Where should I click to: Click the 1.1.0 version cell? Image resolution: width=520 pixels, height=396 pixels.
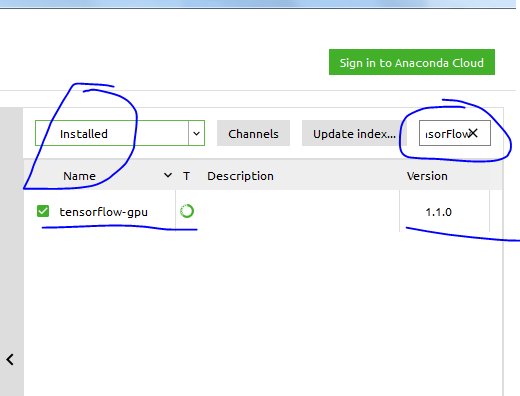(438, 212)
